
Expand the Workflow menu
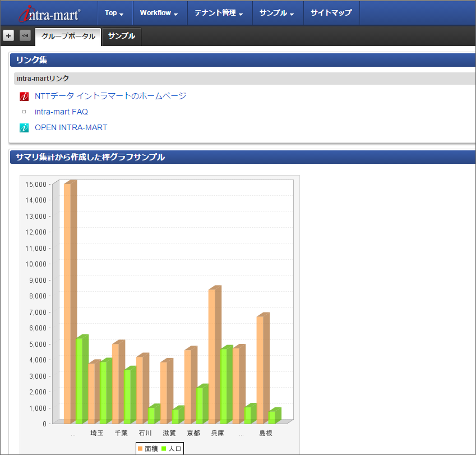(x=159, y=13)
